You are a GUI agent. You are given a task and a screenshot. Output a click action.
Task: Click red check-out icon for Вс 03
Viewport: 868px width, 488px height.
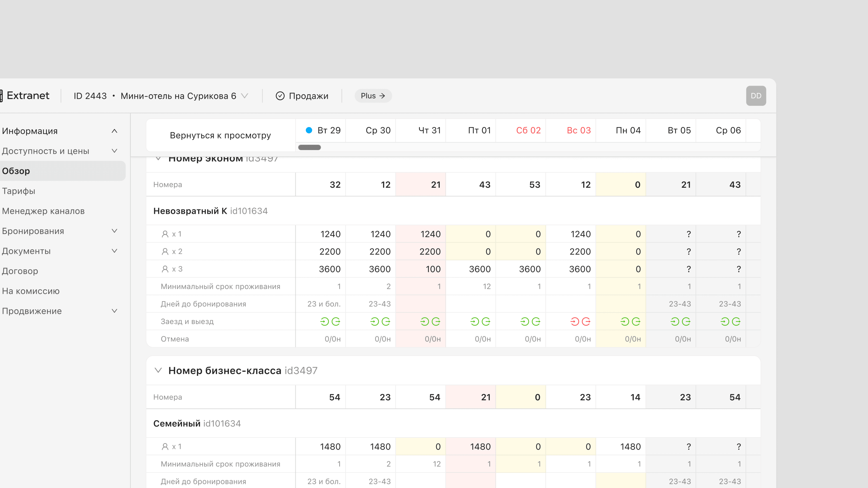(586, 322)
